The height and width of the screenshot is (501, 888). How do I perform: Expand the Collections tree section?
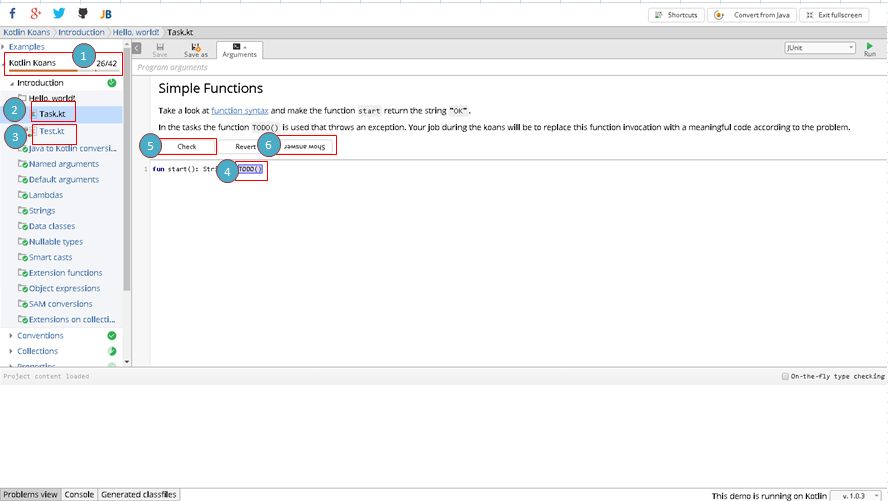coord(11,351)
